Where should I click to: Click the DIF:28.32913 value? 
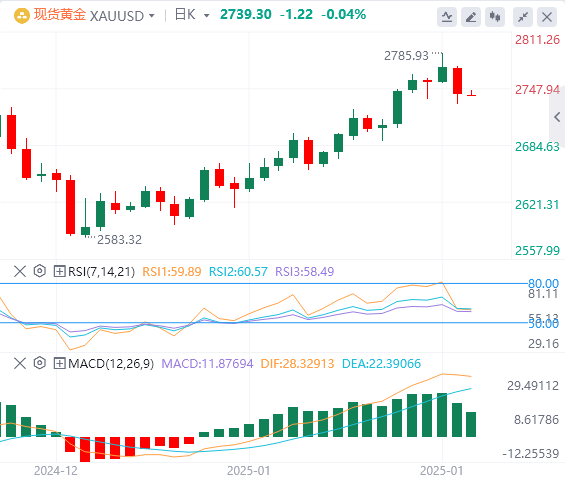297,364
